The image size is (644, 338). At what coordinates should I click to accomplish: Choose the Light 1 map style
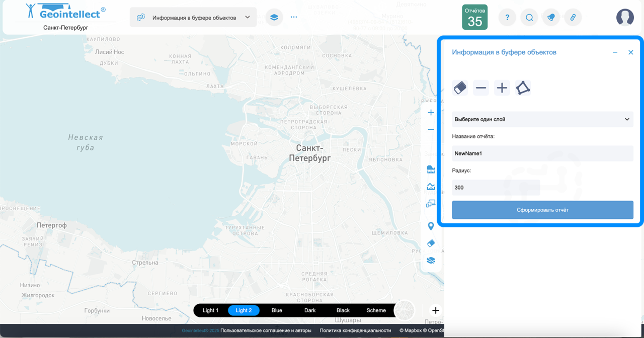(210, 310)
